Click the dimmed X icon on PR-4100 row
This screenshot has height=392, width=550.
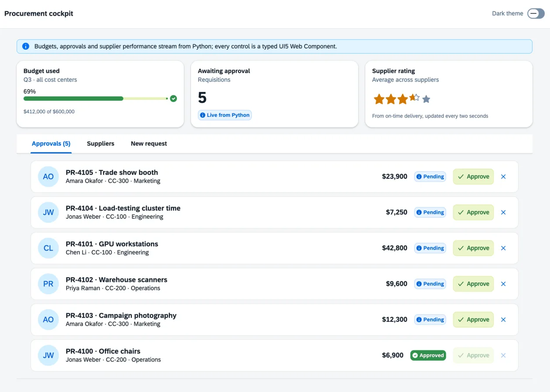pos(503,355)
